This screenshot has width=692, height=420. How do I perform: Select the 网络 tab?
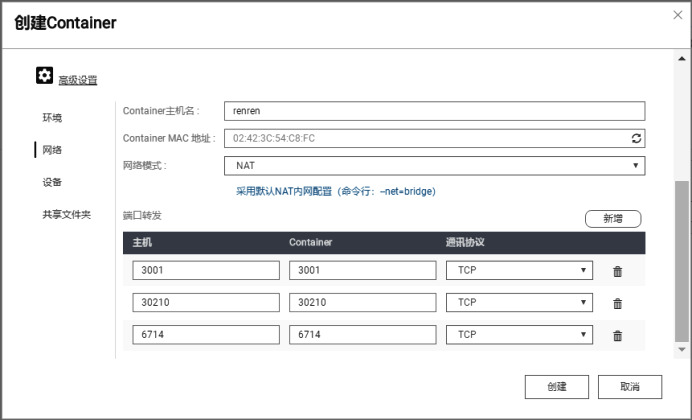pyautogui.click(x=52, y=150)
